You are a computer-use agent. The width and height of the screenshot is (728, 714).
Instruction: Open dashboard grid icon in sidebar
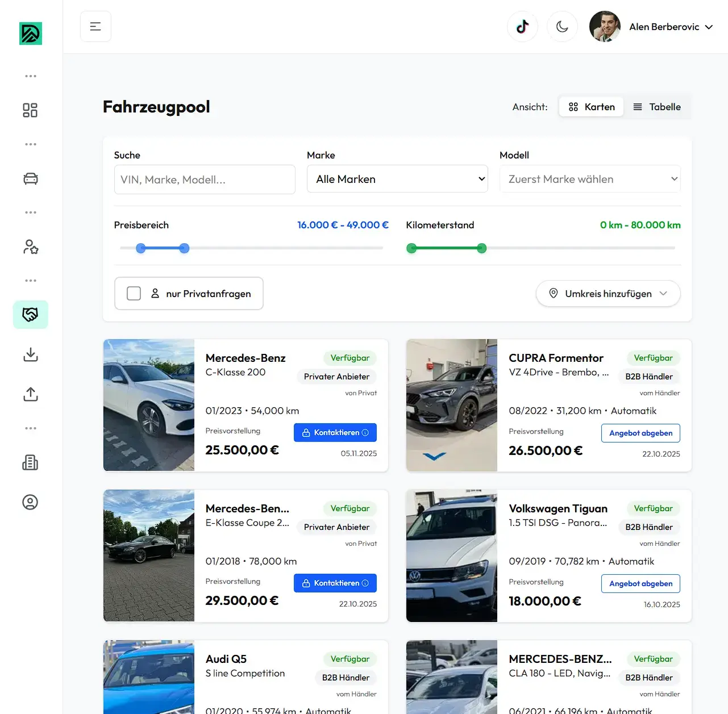tap(30, 110)
